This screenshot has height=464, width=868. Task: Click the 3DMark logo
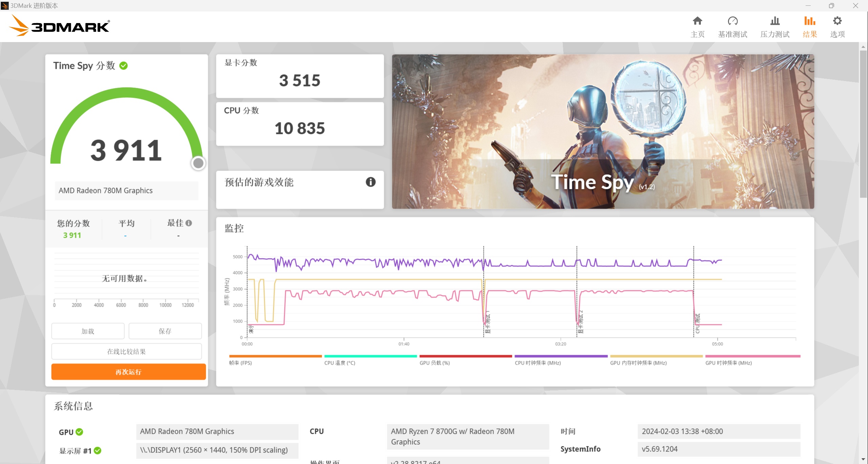59,26
